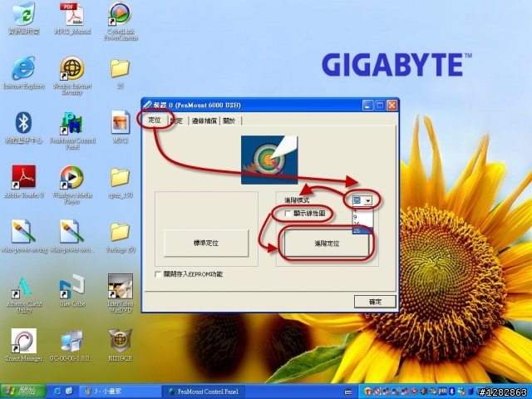
Task: Launch the Atheros Client Utility shortcut
Action: pyautogui.click(x=23, y=287)
